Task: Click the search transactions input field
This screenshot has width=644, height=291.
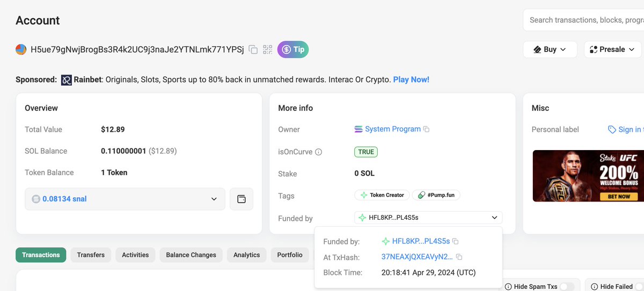Action: click(585, 20)
